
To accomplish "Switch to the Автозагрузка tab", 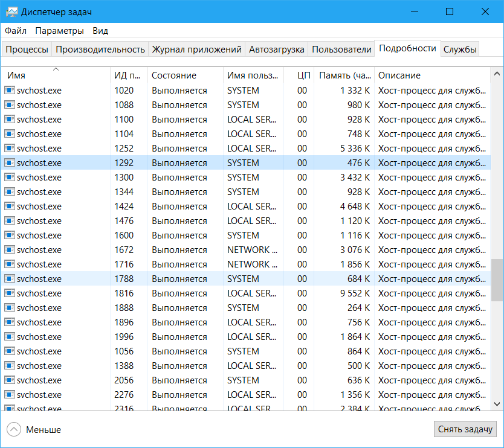I will coord(276,49).
